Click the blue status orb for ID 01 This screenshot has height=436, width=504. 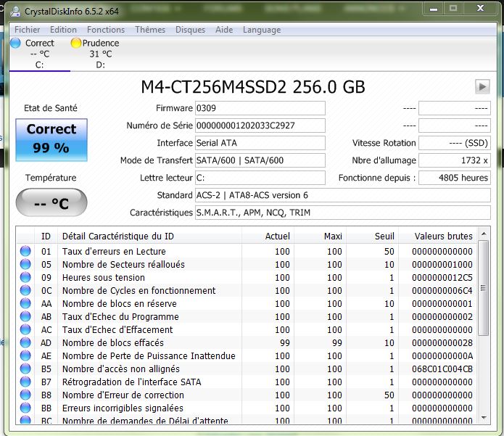coord(25,251)
